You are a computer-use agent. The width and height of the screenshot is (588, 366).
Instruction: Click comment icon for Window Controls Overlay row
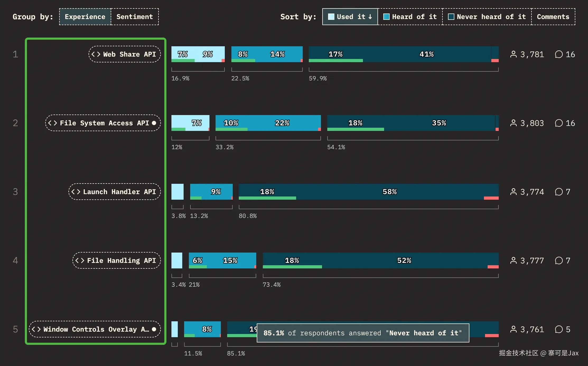pos(559,329)
